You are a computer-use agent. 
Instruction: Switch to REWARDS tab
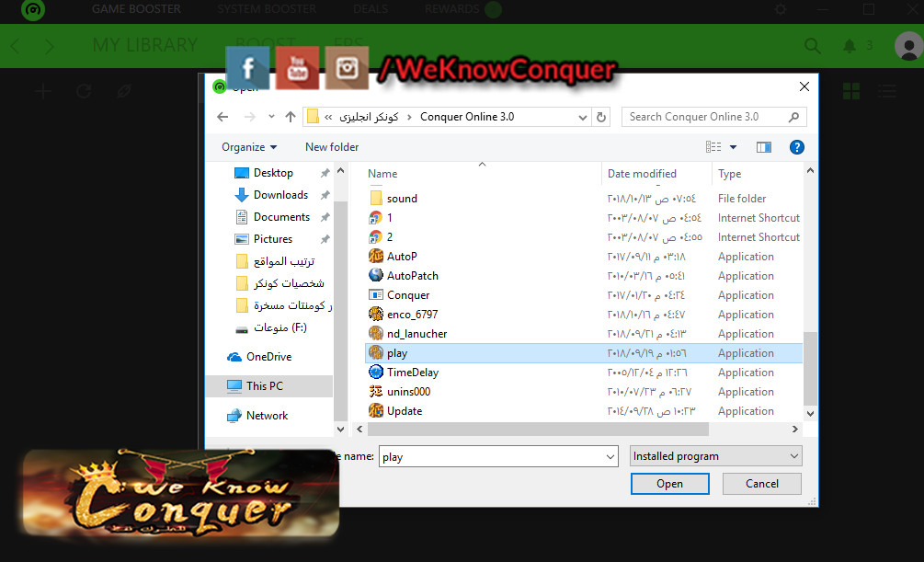[452, 9]
